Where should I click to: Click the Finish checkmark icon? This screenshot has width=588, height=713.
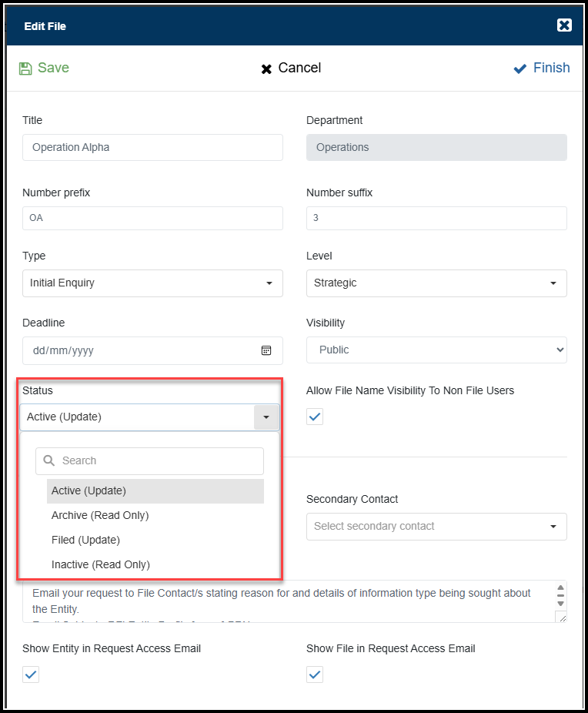pos(520,69)
